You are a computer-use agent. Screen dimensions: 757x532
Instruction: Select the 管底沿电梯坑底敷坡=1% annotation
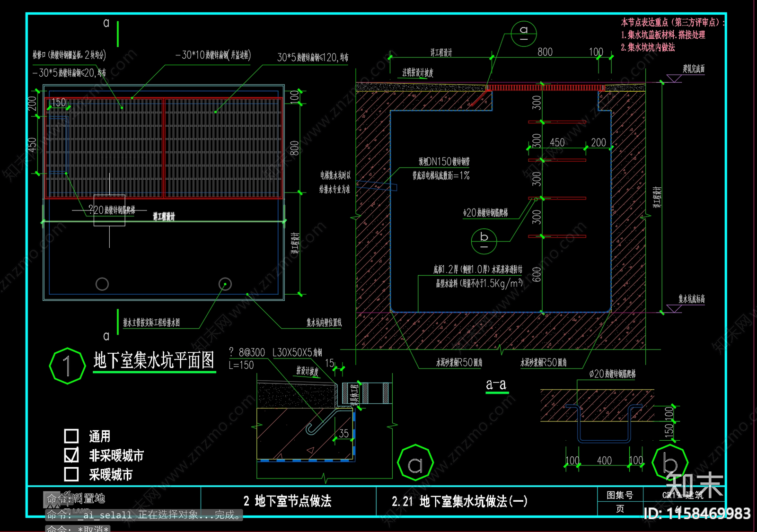pyautogui.click(x=441, y=176)
